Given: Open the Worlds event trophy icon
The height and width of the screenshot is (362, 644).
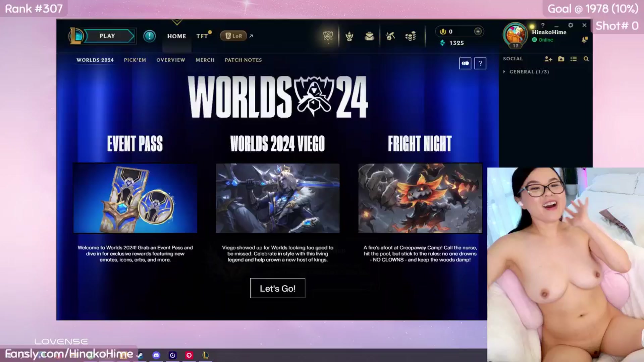Looking at the screenshot, I should (x=328, y=36).
